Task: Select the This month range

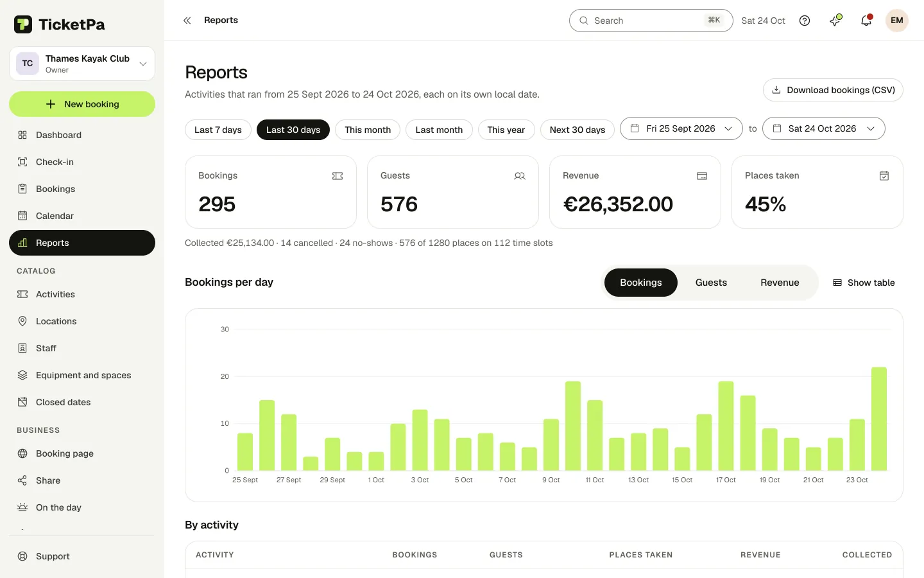Action: [x=368, y=130]
